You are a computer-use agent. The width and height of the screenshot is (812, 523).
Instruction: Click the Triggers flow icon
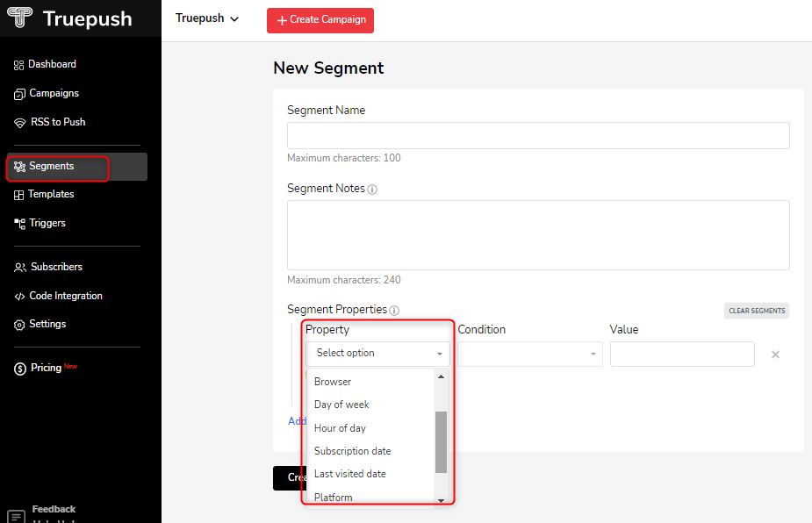[19, 224]
